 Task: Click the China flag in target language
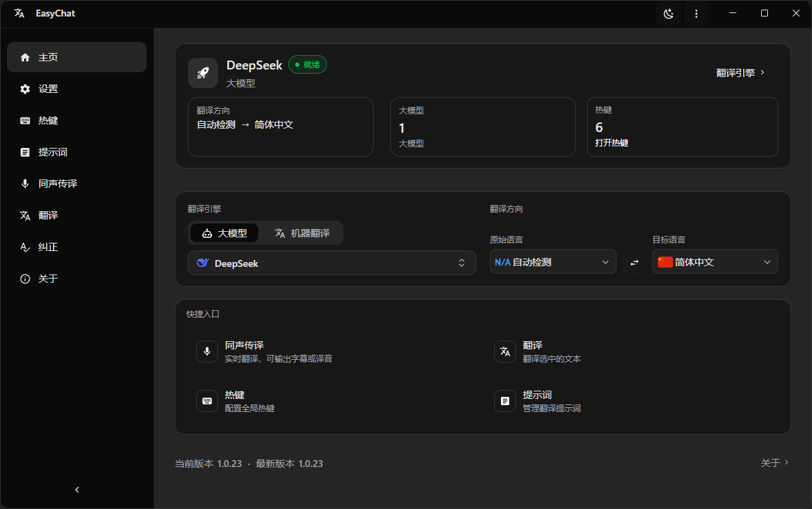(665, 262)
